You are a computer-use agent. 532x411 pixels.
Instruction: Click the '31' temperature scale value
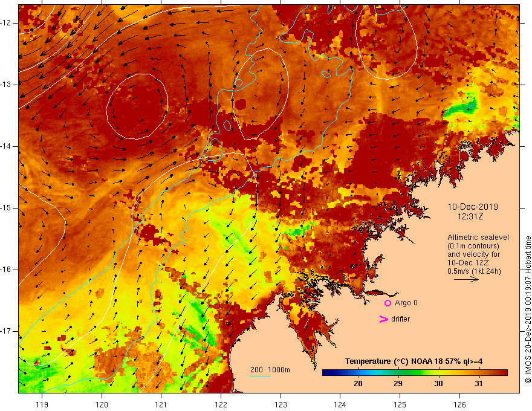click(x=478, y=384)
